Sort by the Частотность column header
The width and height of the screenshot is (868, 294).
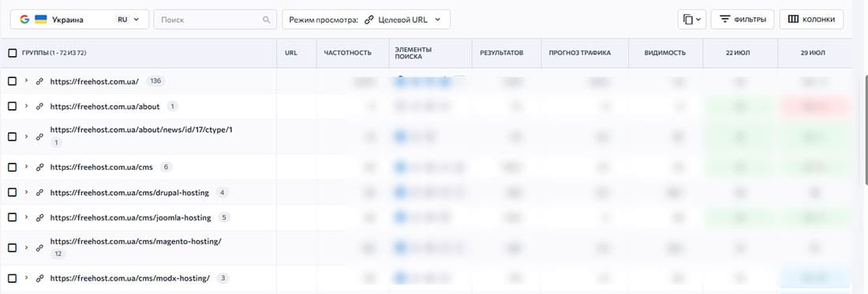(x=348, y=53)
